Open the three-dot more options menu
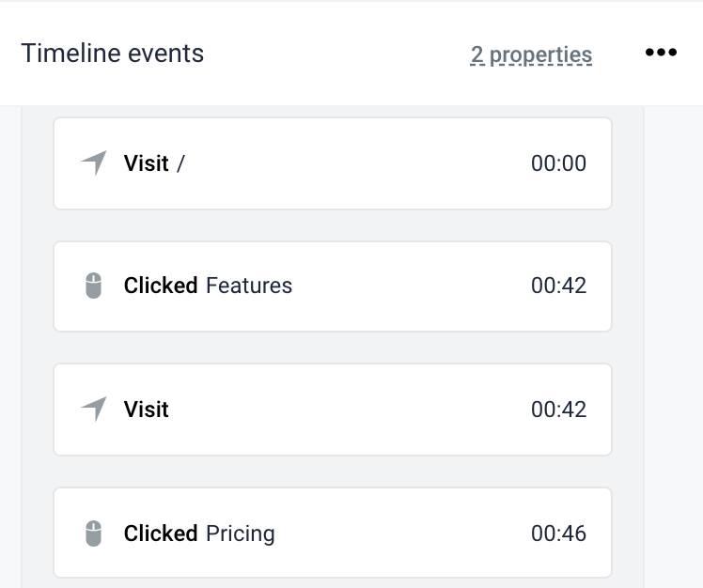This screenshot has height=588, width=703. tap(661, 53)
